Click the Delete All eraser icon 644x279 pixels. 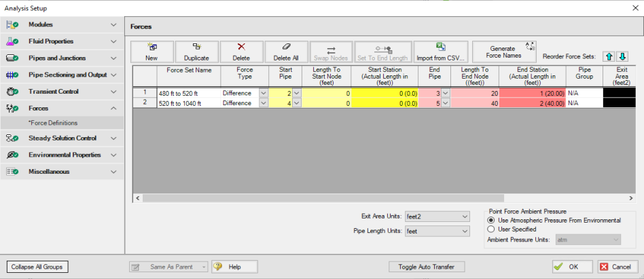pyautogui.click(x=286, y=48)
